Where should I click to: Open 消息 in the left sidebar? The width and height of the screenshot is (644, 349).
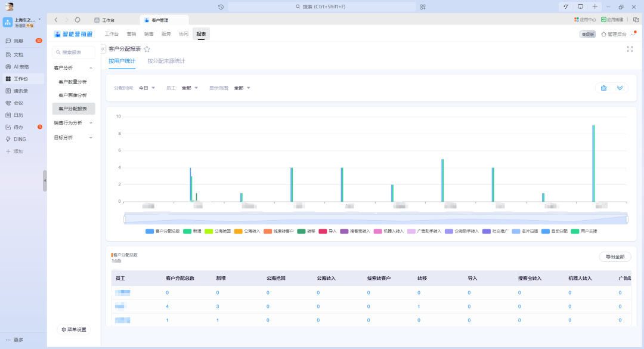(23, 41)
